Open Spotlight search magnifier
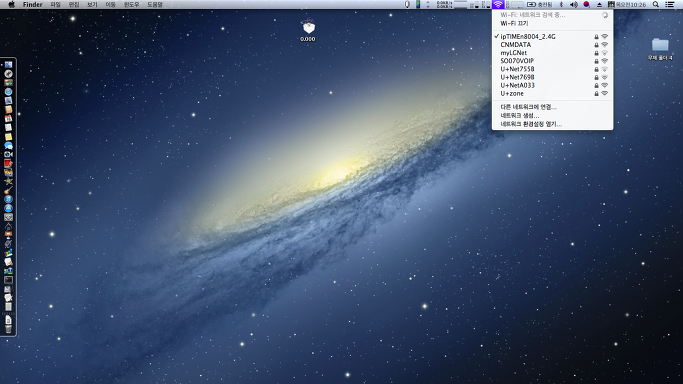This screenshot has height=384, width=683. (x=656, y=4)
